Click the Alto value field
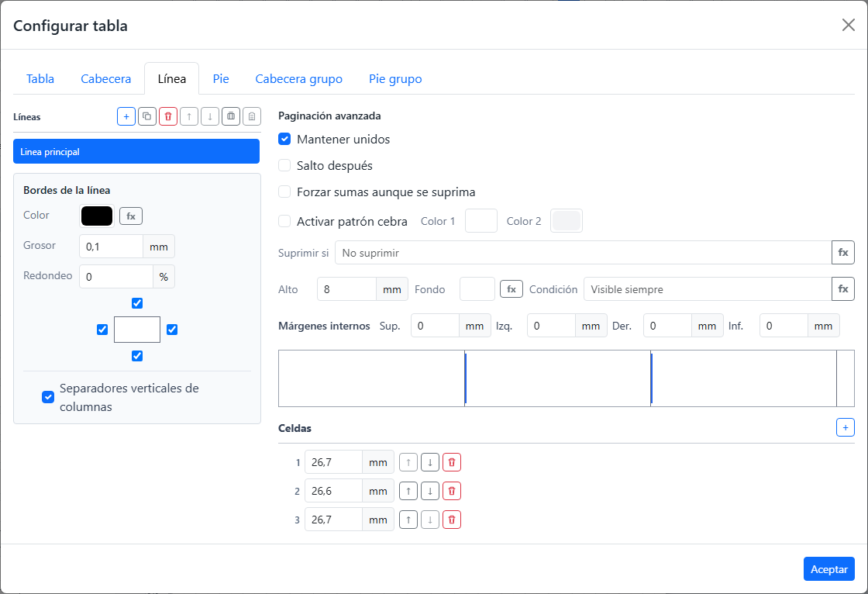The height and width of the screenshot is (594, 868). (x=346, y=289)
